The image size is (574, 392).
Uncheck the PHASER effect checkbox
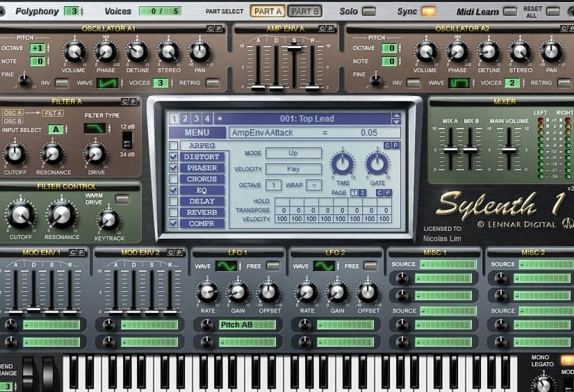[174, 168]
